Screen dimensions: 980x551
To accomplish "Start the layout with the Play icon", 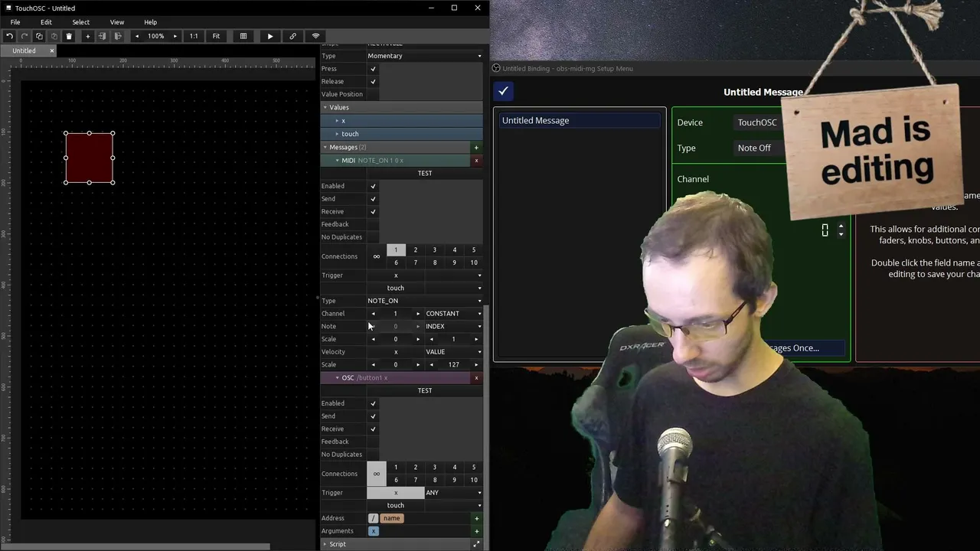I will coord(269,36).
